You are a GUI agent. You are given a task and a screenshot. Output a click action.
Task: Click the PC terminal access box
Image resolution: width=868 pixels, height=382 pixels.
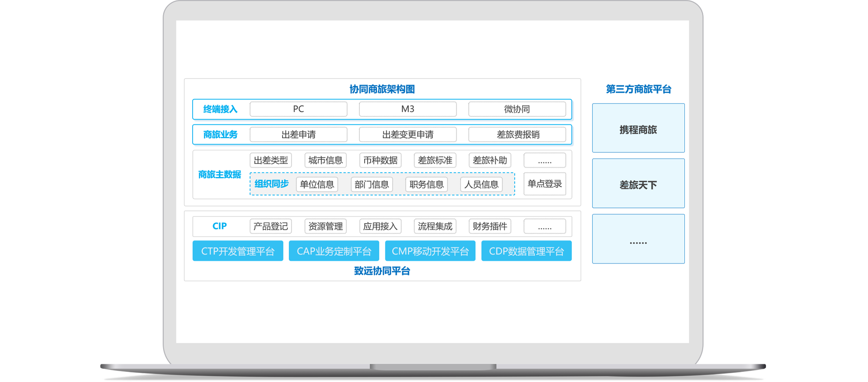pyautogui.click(x=298, y=109)
